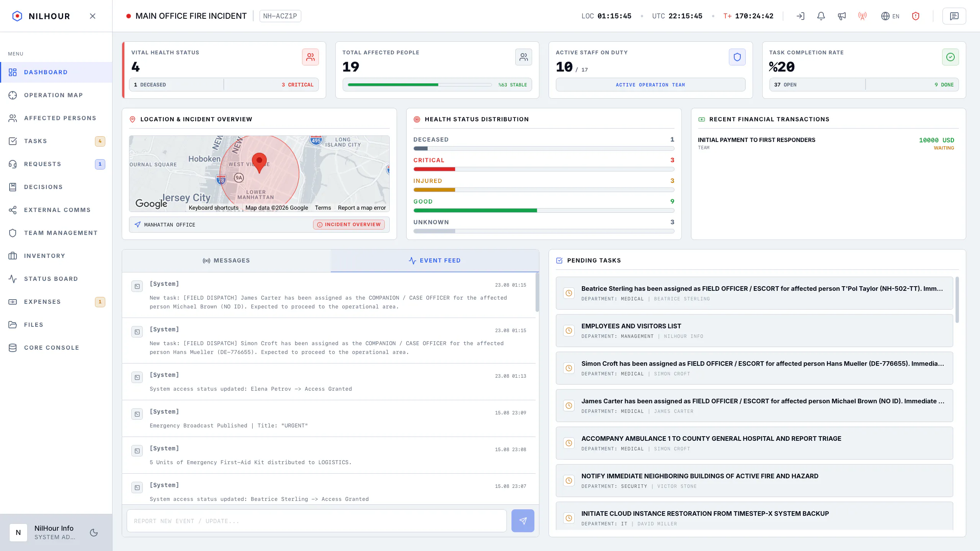Click Active Operation Team button
This screenshot has height=551, width=980.
[x=650, y=85]
